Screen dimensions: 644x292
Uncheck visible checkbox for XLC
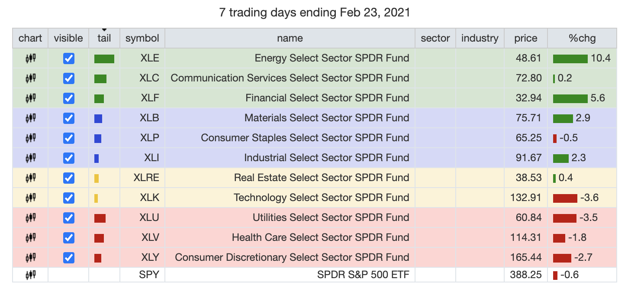(x=68, y=78)
